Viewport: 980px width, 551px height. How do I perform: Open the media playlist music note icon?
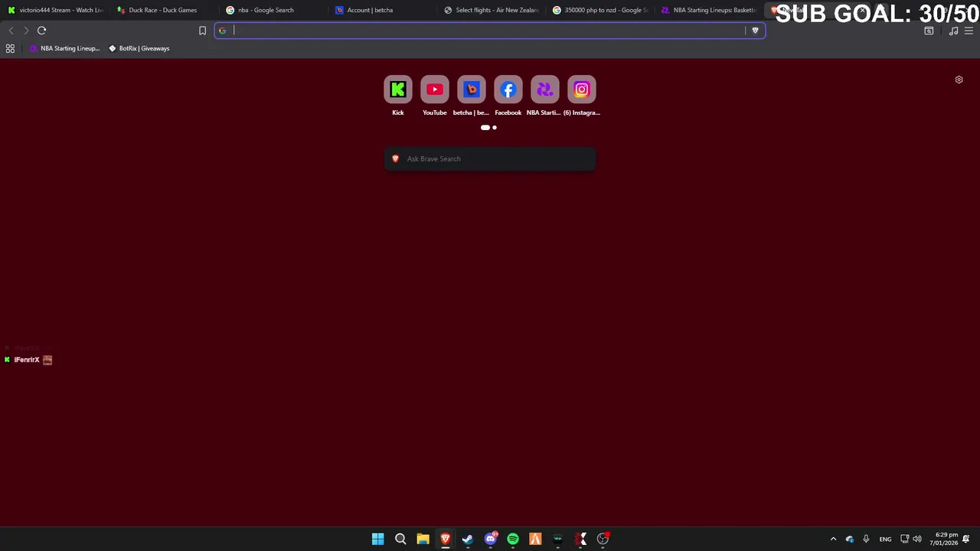tap(953, 31)
